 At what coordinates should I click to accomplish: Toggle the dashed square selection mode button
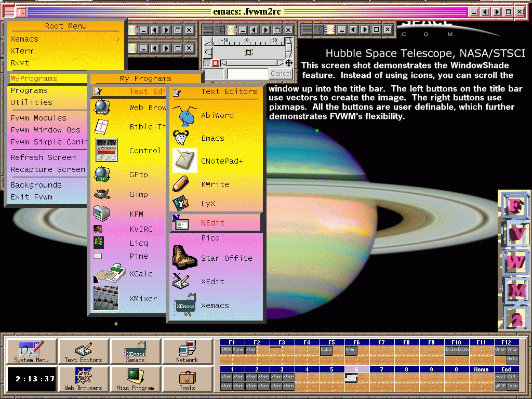pyautogui.click(x=207, y=63)
